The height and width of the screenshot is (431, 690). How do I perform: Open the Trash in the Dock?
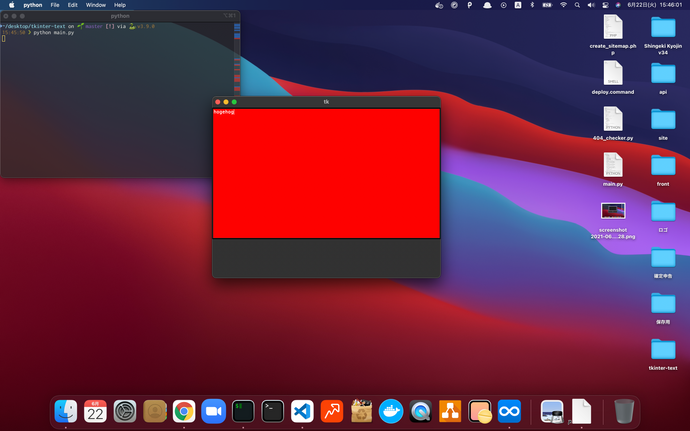point(624,411)
